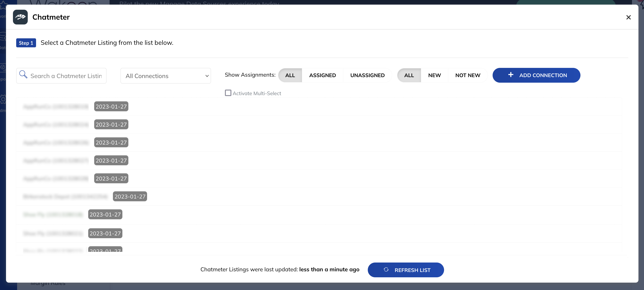Click the ADD CONNECTION button
The image size is (644, 290).
pos(536,75)
